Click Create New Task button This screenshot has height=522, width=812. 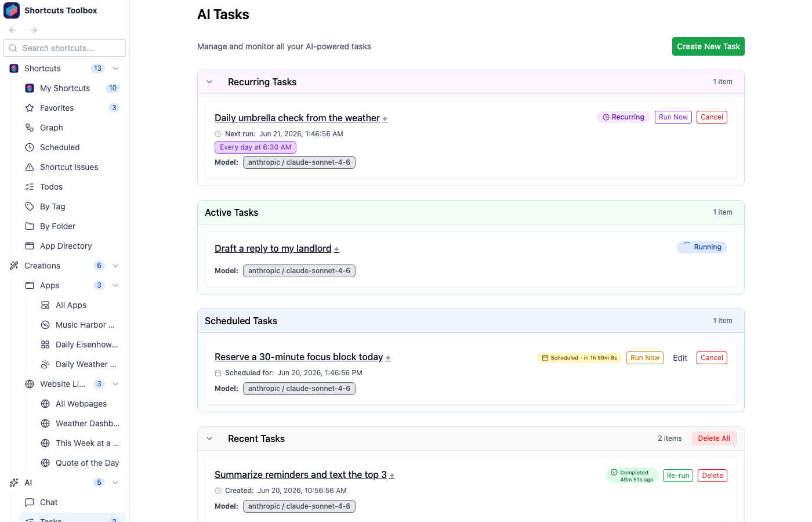point(708,46)
